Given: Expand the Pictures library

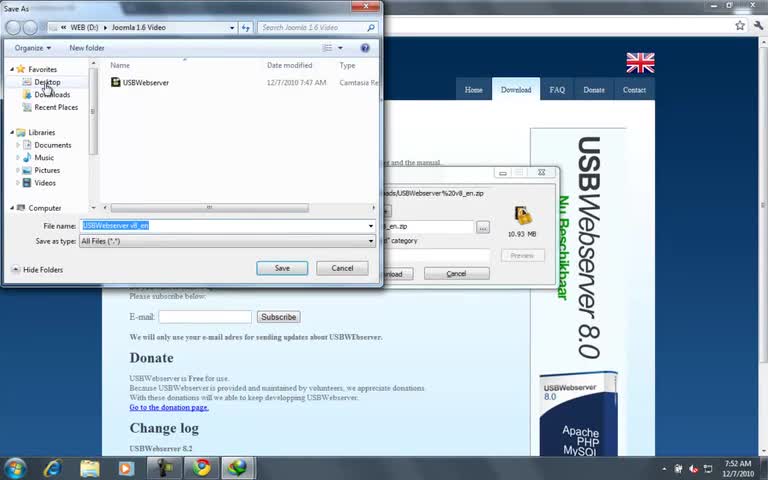Looking at the screenshot, I should [18, 170].
